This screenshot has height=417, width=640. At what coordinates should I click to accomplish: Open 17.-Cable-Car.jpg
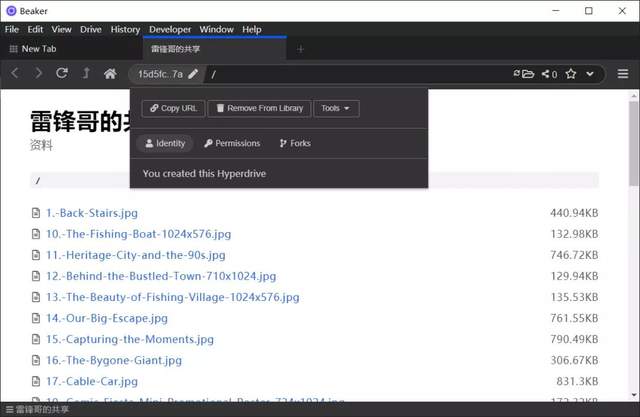pos(92,382)
